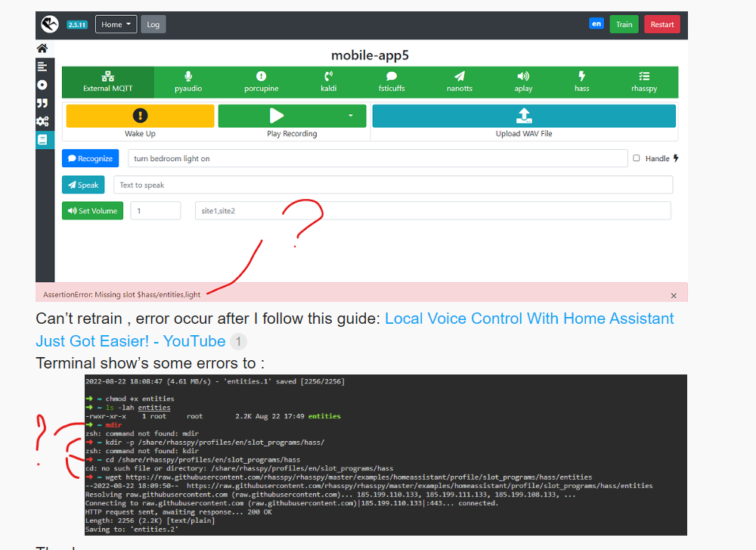
Task: Expand the Home dropdown menu
Action: (x=116, y=25)
